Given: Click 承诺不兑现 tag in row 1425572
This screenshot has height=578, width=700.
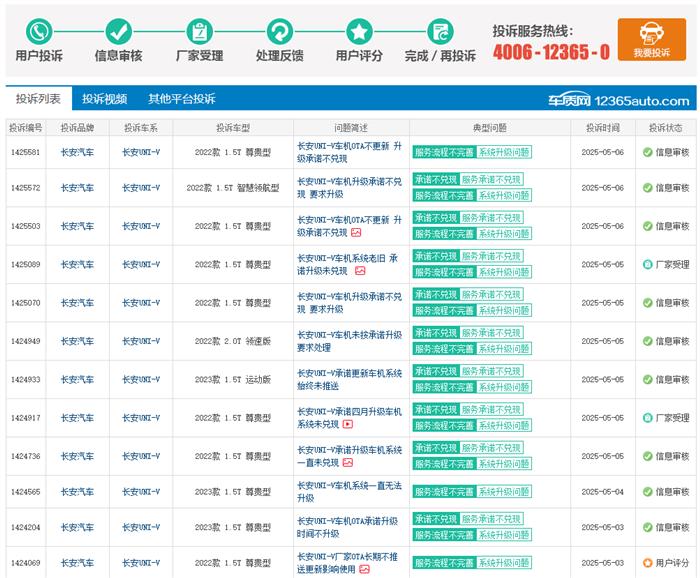Looking at the screenshot, I should point(436,180).
